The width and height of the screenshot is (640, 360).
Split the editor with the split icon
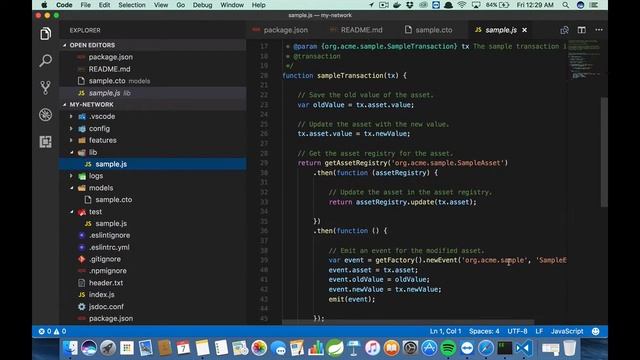582,30
